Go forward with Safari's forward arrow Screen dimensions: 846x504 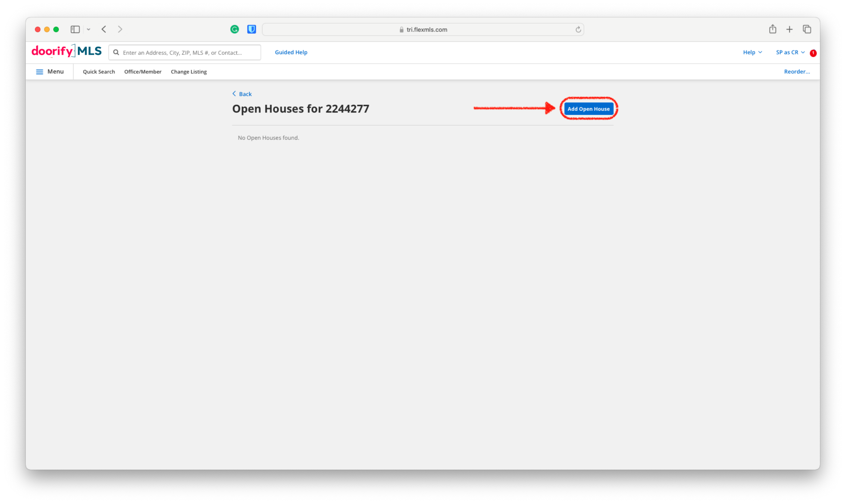click(120, 30)
